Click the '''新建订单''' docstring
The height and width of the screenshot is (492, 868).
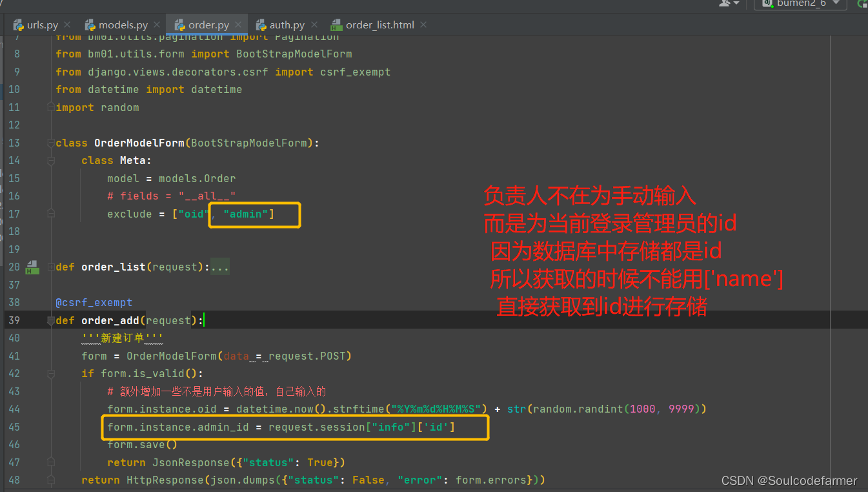[123, 338]
